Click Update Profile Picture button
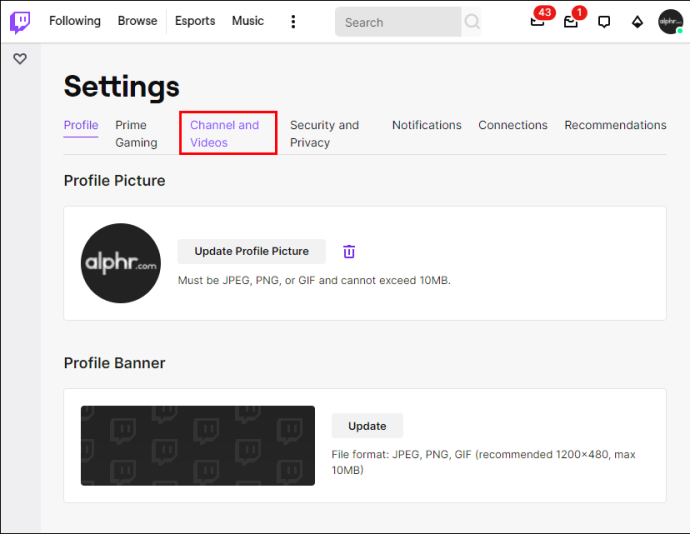The image size is (690, 534). (x=252, y=251)
